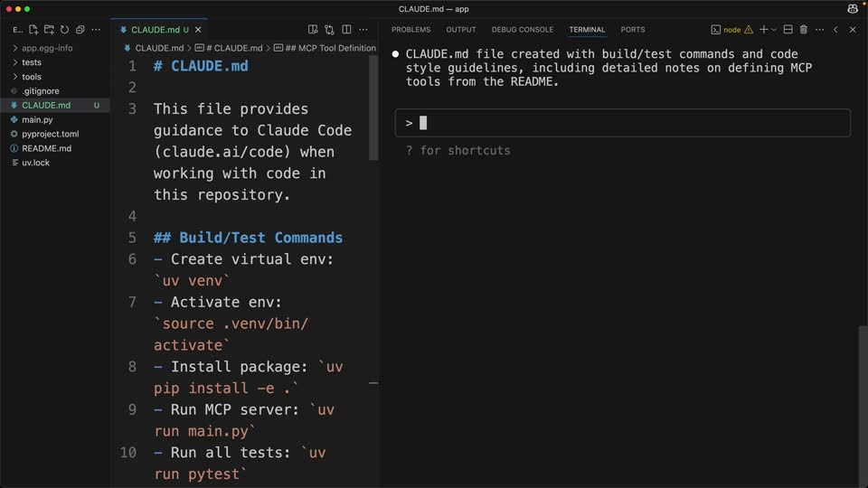Screen dimensions: 868x488
Task: Open changes compare icon in editor toolbar
Action: pyautogui.click(x=329, y=30)
